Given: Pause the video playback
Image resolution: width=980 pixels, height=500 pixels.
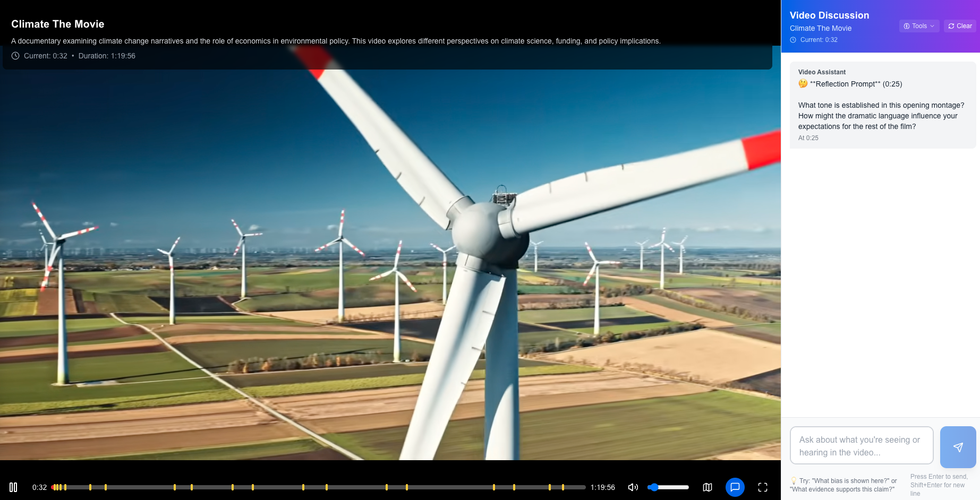Looking at the screenshot, I should [13, 487].
